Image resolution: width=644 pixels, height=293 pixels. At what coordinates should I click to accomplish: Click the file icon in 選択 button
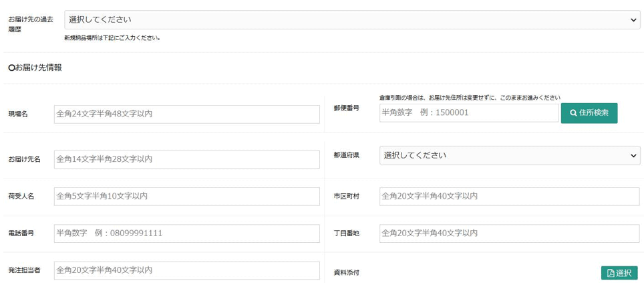click(x=610, y=273)
